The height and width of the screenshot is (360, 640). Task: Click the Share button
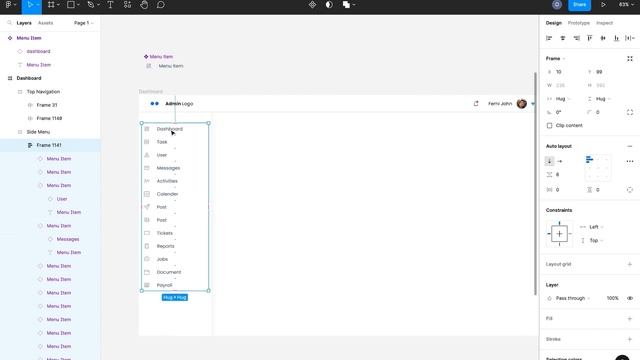coord(580,5)
